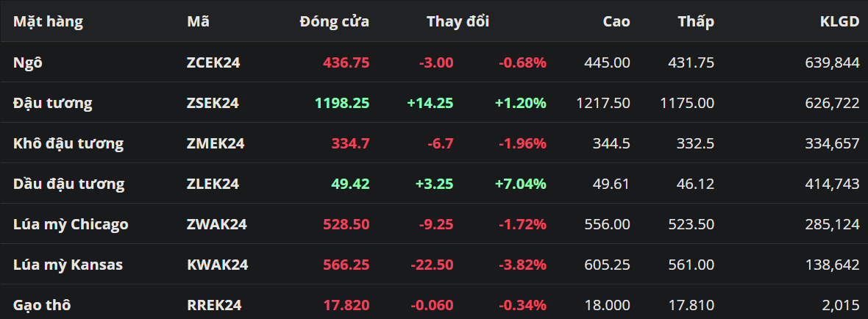Select the 'Đậu tương' commodity name
Viewport: 868px width, 319px height.
[53, 103]
